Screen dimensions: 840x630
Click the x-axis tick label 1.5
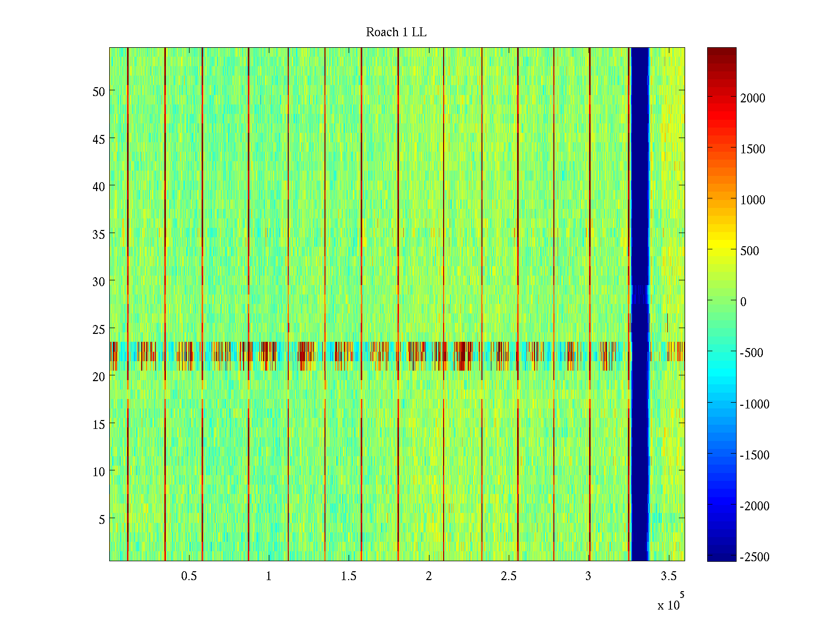(349, 576)
